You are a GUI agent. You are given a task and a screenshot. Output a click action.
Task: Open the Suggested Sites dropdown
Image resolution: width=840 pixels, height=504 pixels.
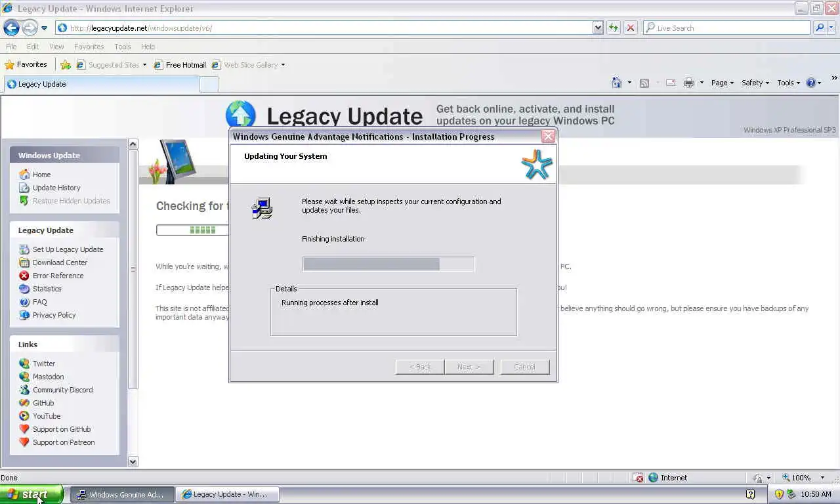(112, 64)
